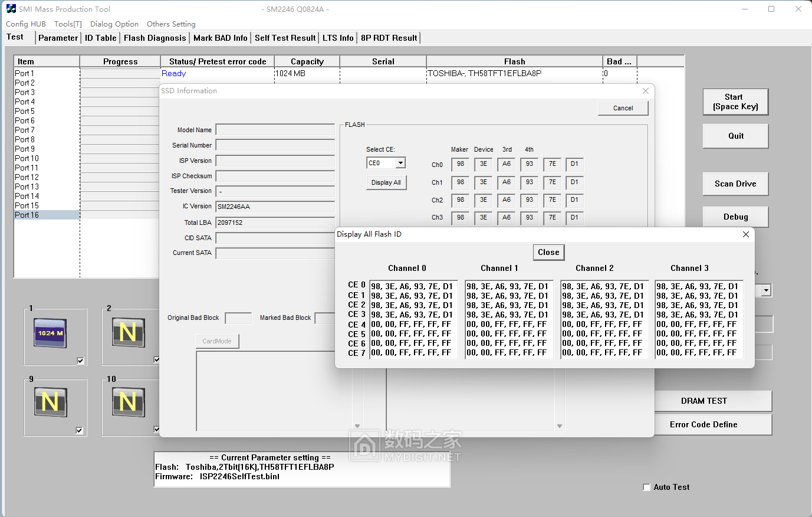Click the CID SATA field

275,238
